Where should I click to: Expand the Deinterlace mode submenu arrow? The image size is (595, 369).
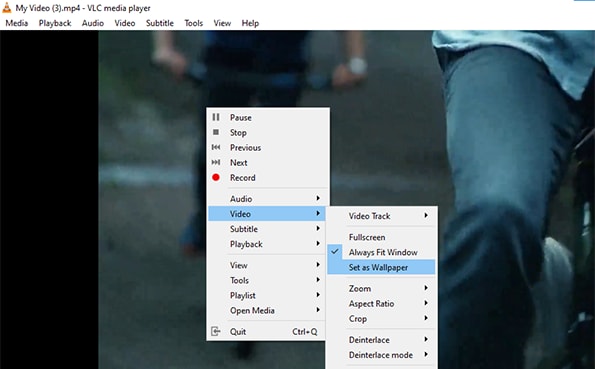(426, 355)
